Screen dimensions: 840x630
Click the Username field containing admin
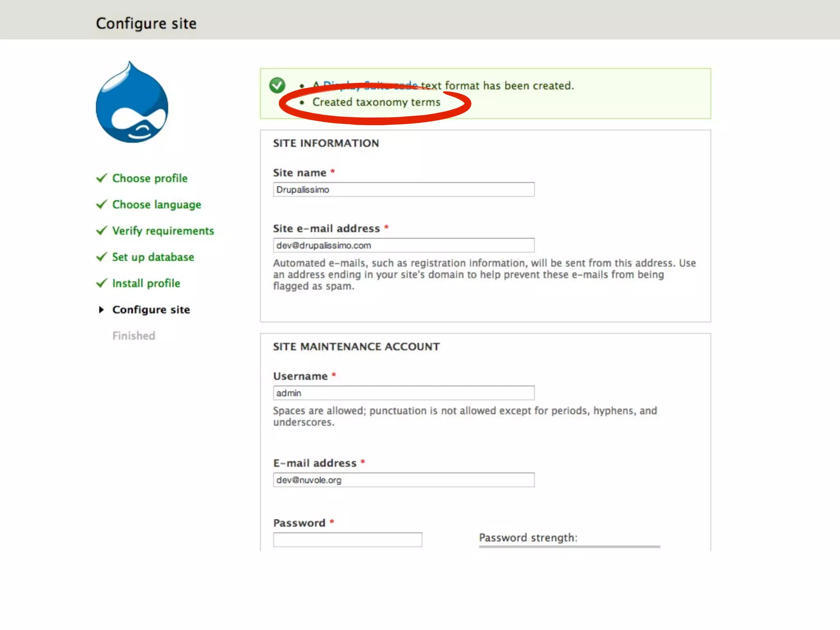tap(404, 393)
